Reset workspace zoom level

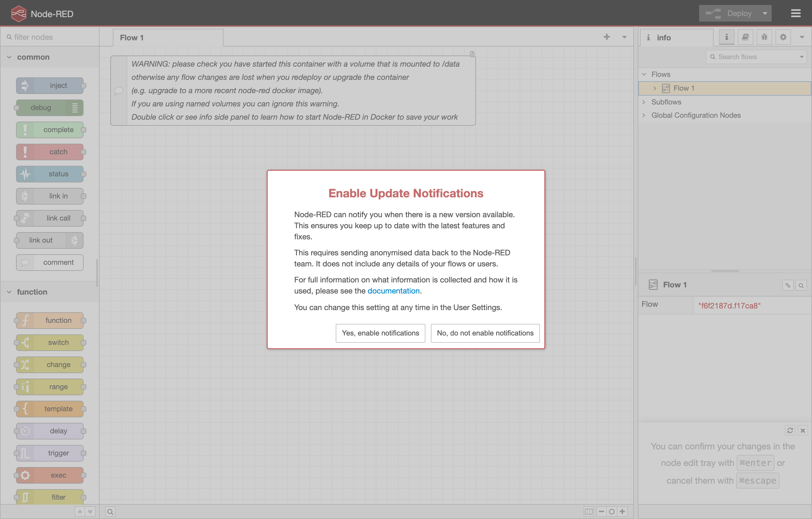pos(612,512)
